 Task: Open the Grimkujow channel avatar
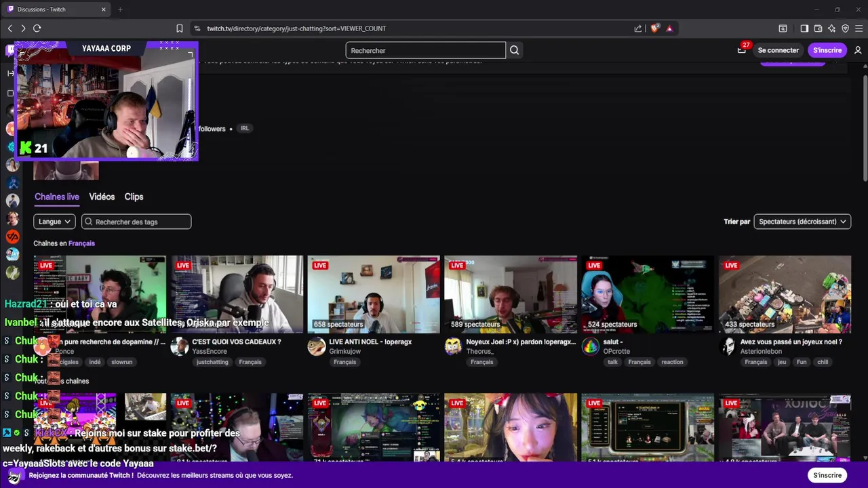tap(317, 346)
